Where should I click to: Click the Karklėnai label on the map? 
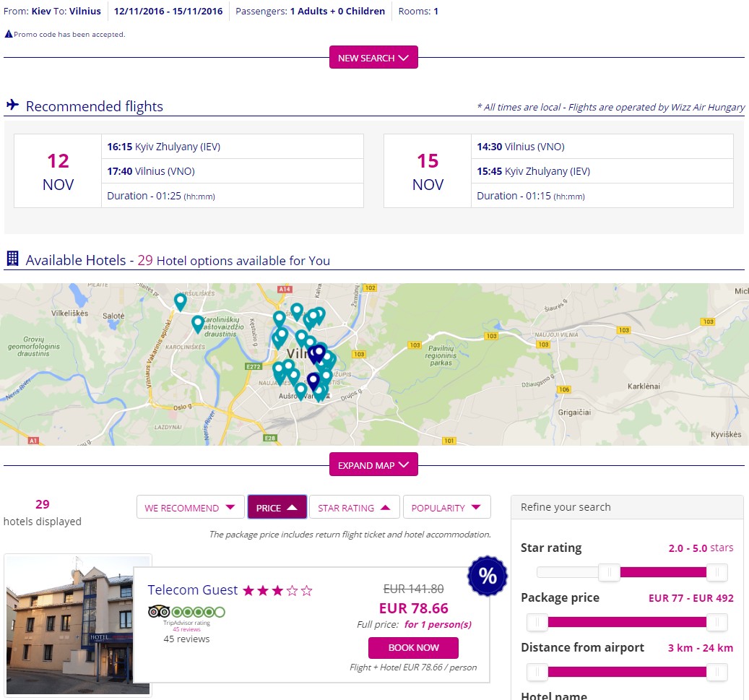(x=644, y=386)
